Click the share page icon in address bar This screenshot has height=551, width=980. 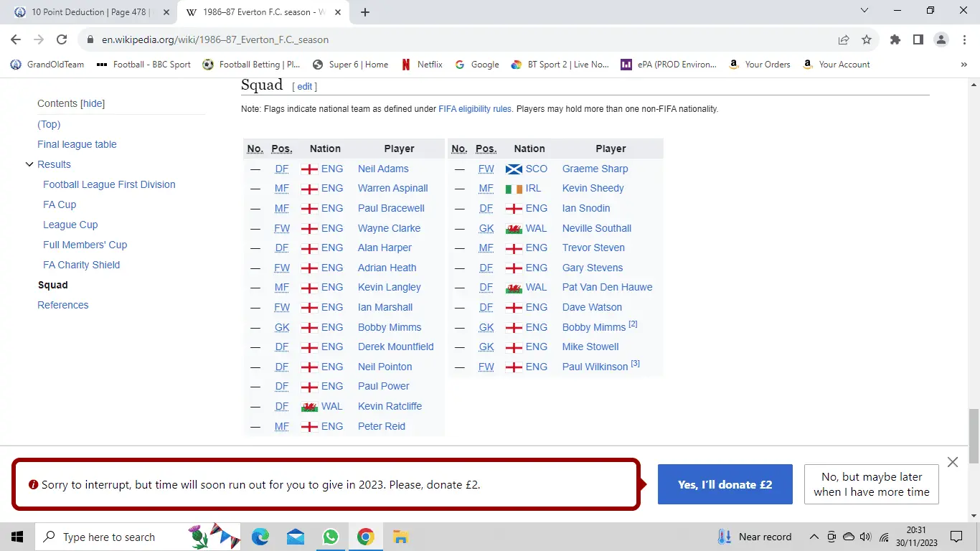click(844, 40)
